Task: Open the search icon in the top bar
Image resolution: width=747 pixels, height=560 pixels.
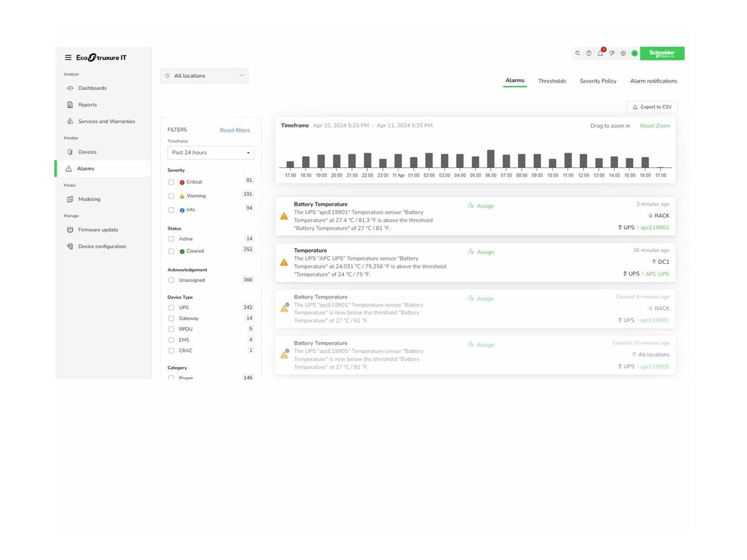Action: 577,54
